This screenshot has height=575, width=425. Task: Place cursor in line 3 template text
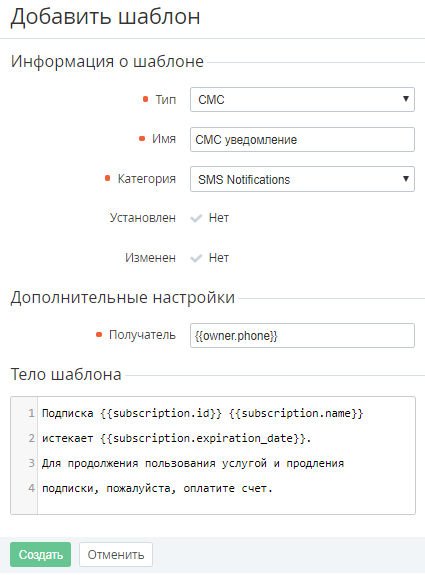[193, 464]
